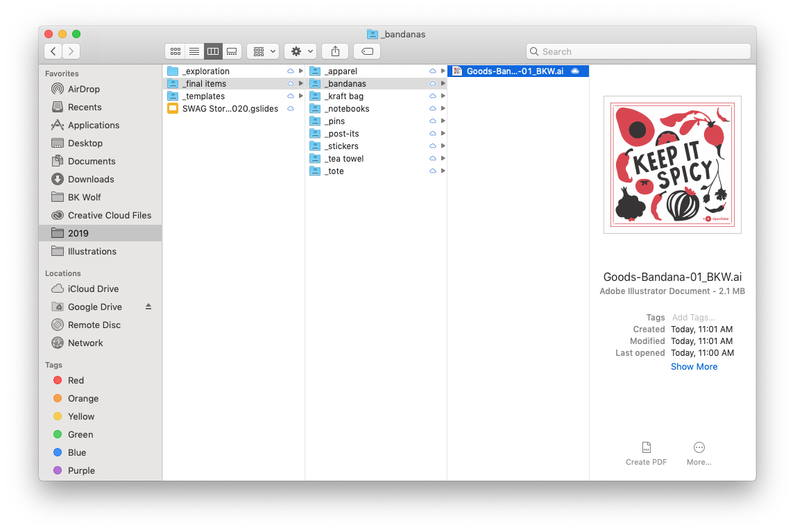Click the Show More link

(x=694, y=366)
